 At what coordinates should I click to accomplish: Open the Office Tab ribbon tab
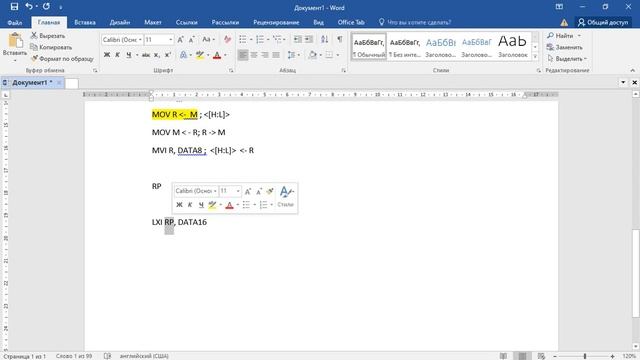tap(351, 22)
